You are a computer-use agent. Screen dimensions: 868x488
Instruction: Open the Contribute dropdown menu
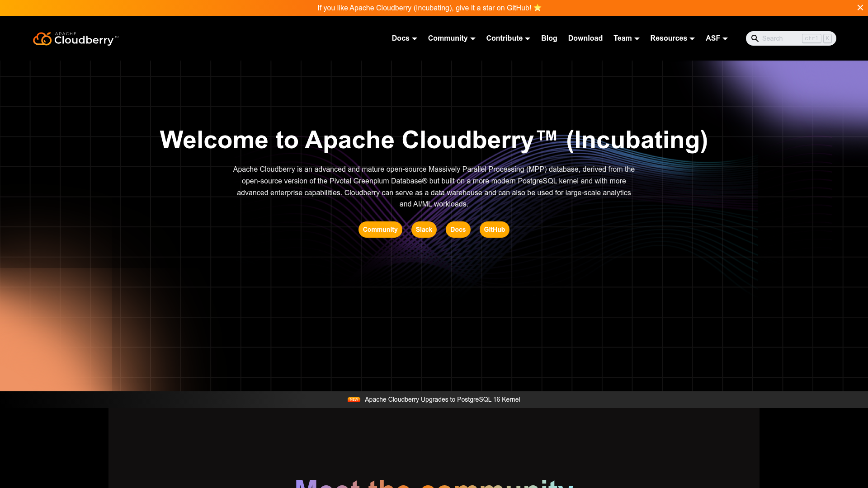click(508, 38)
